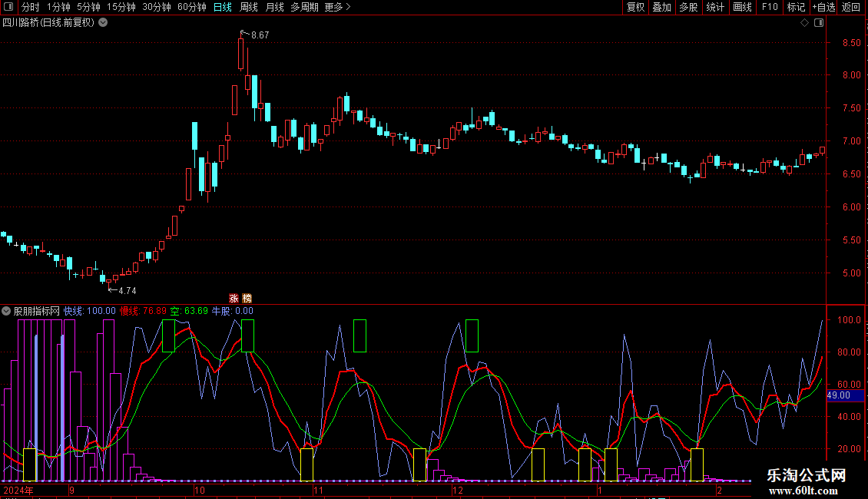This screenshot has width=868, height=499.
Task: Click the red 涨 event marker
Action: [234, 298]
